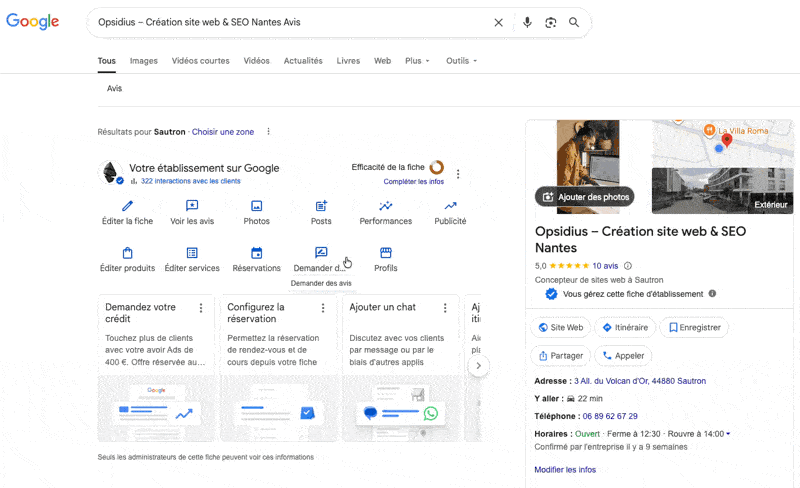Image resolution: width=800 pixels, height=488 pixels.
Task: Click the microphone voice search icon
Action: coord(527,22)
